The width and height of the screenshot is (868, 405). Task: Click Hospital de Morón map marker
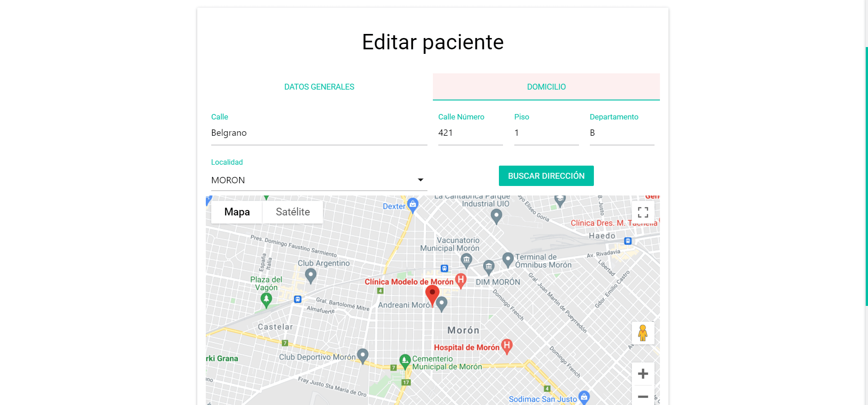point(507,346)
